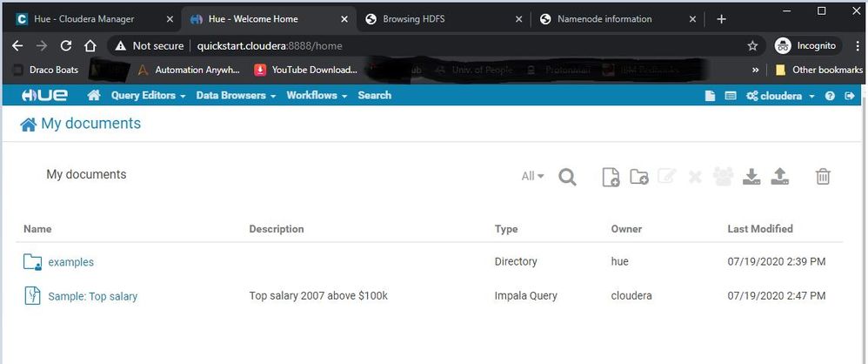This screenshot has height=364, width=868.
Task: Expand the Query Editors menu
Action: pyautogui.click(x=148, y=95)
